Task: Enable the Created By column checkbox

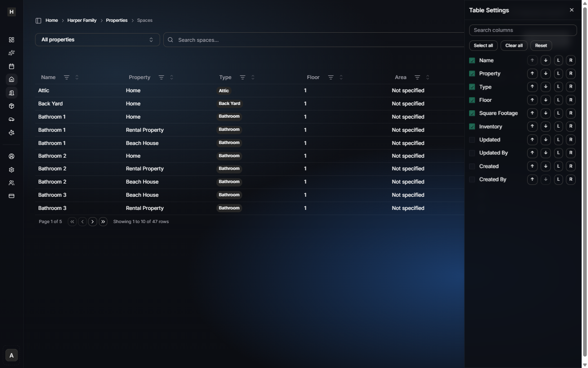Action: [472, 179]
